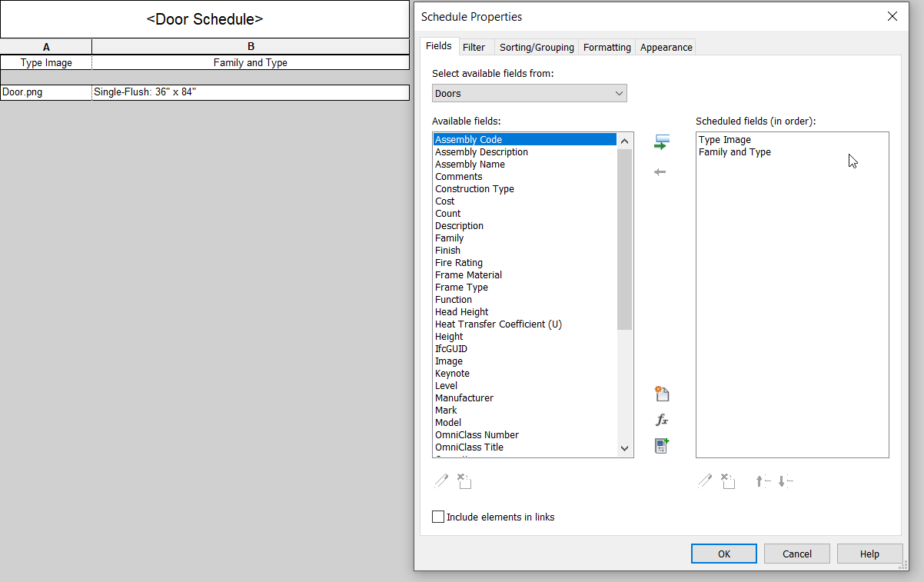Select Finish field
The image size is (924, 582).
525,251
